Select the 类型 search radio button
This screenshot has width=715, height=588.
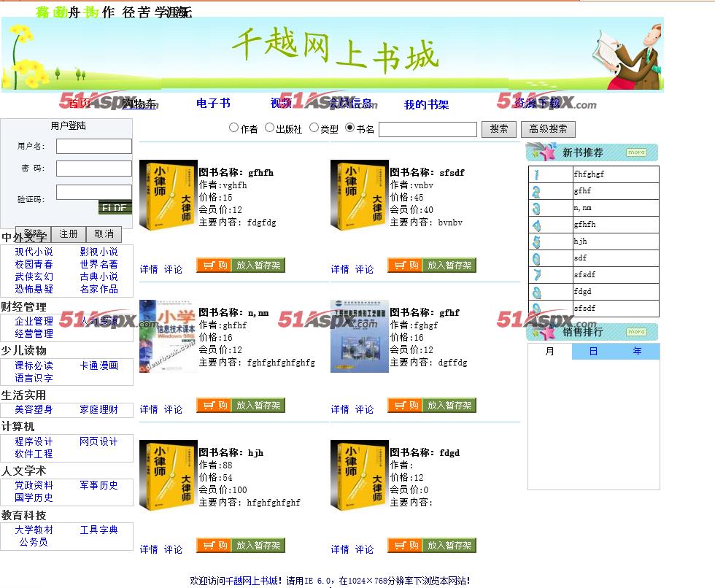click(314, 128)
